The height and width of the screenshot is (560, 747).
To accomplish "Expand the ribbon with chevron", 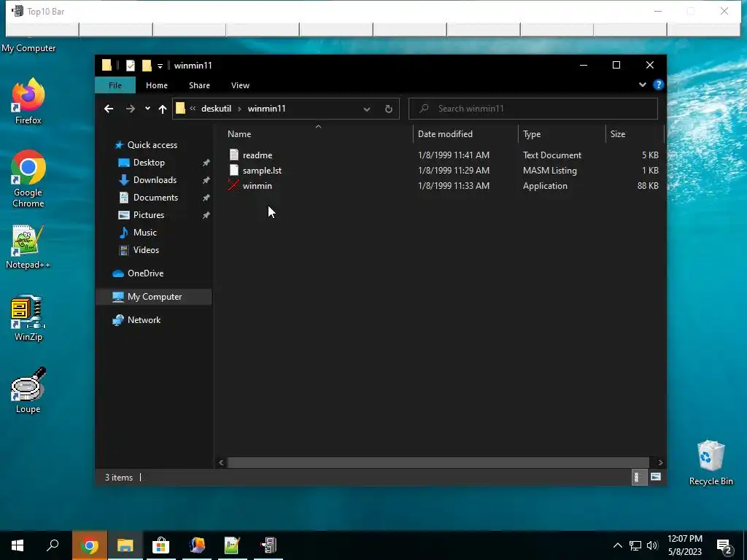I will coord(643,85).
